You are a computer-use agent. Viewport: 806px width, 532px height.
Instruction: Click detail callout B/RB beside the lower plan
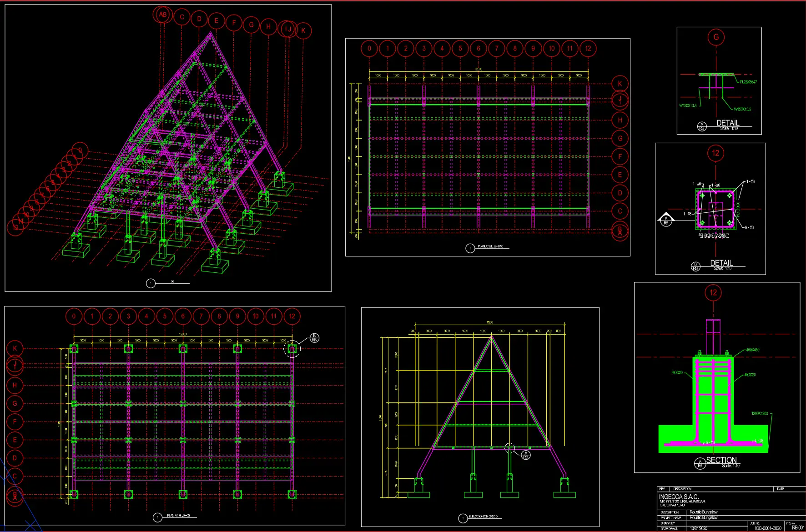click(314, 338)
